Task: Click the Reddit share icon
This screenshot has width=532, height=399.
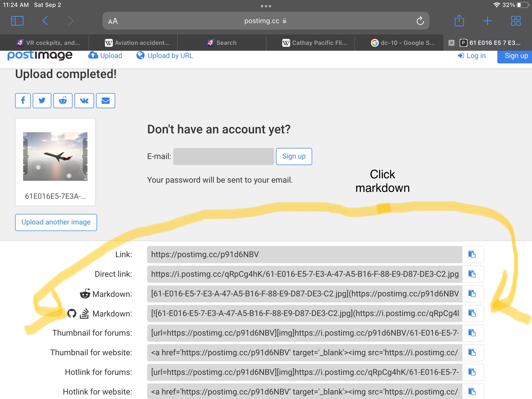Action: 63,100
